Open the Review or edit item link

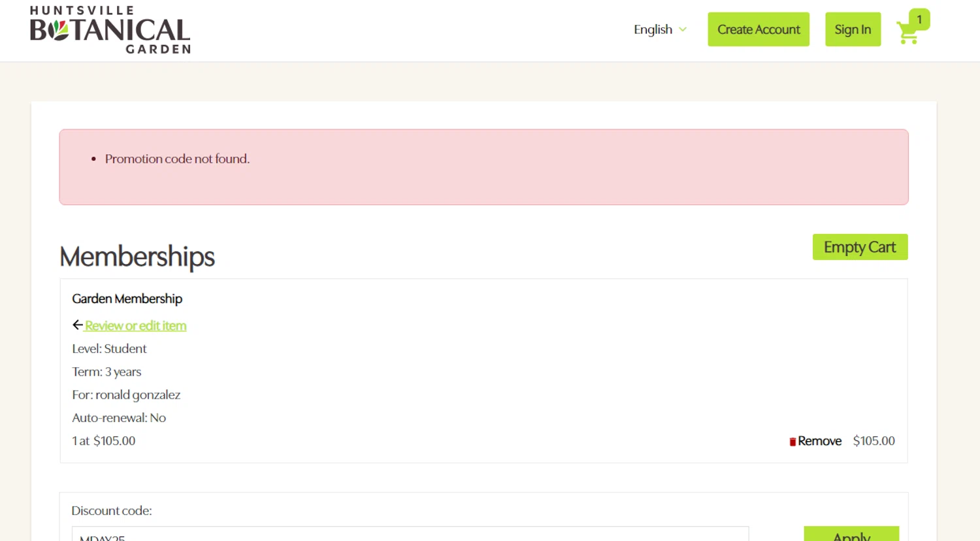pos(135,325)
